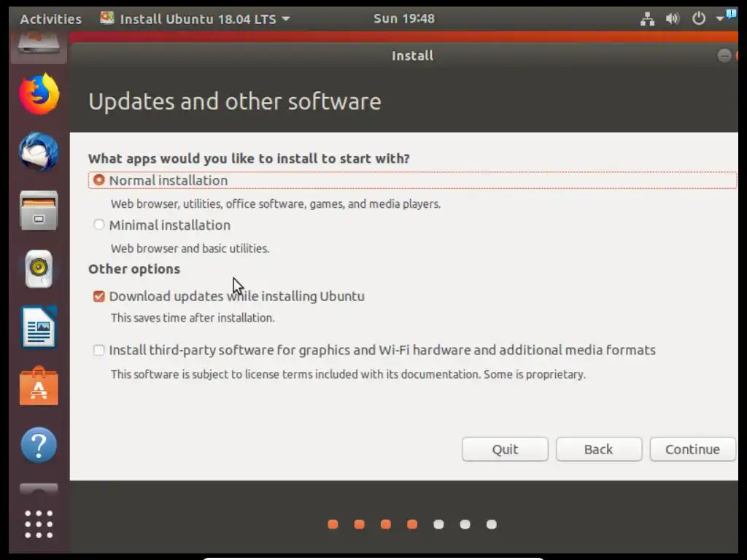The image size is (747, 560).
Task: Click the Back button
Action: click(599, 449)
